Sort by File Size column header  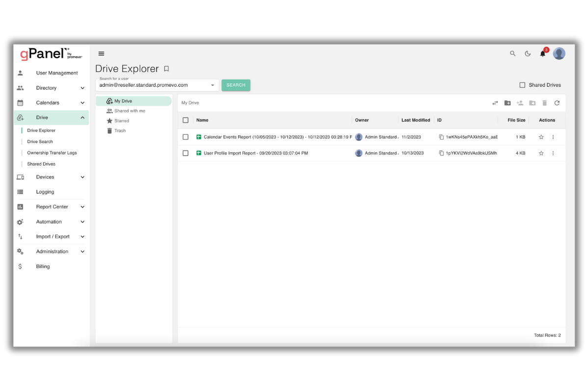click(516, 120)
